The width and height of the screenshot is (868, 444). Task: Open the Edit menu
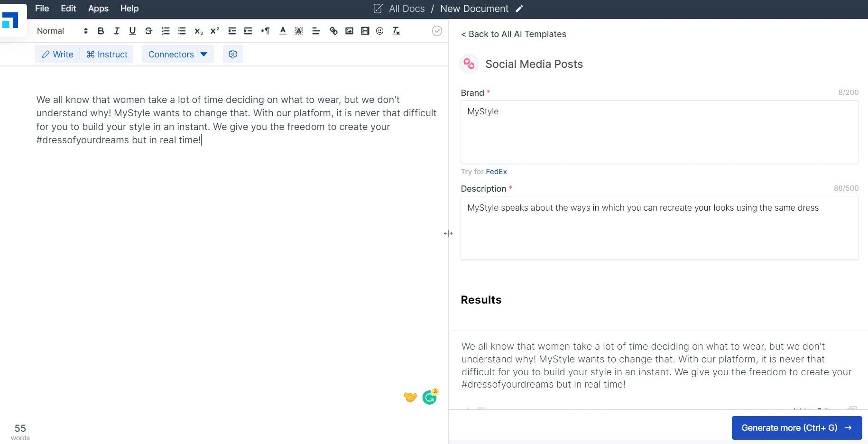(x=68, y=9)
